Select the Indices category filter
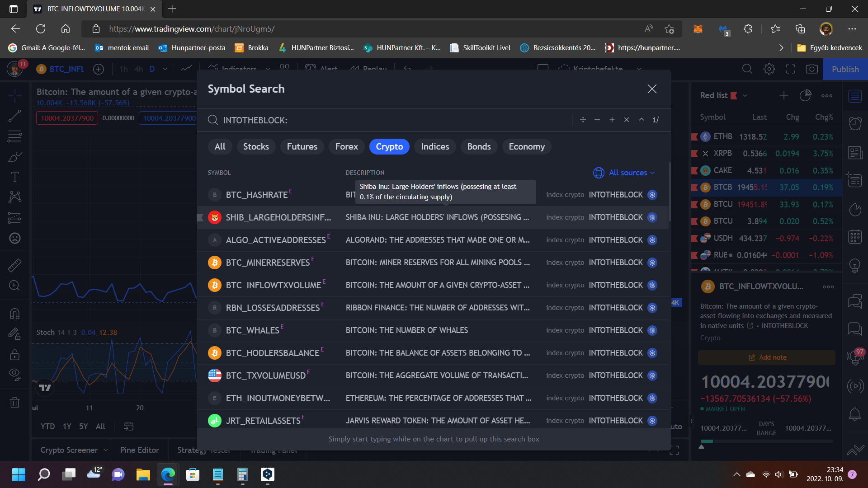 (x=435, y=147)
